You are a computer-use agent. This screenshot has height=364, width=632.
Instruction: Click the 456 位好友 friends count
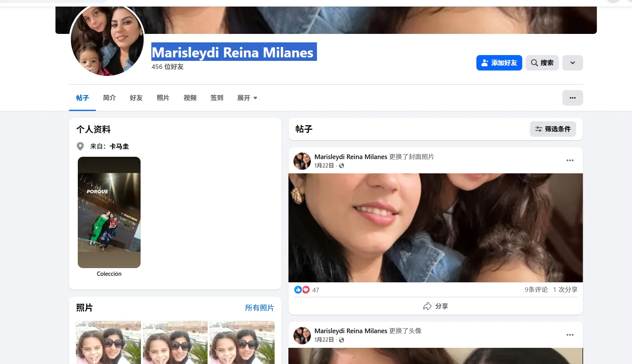coord(168,67)
